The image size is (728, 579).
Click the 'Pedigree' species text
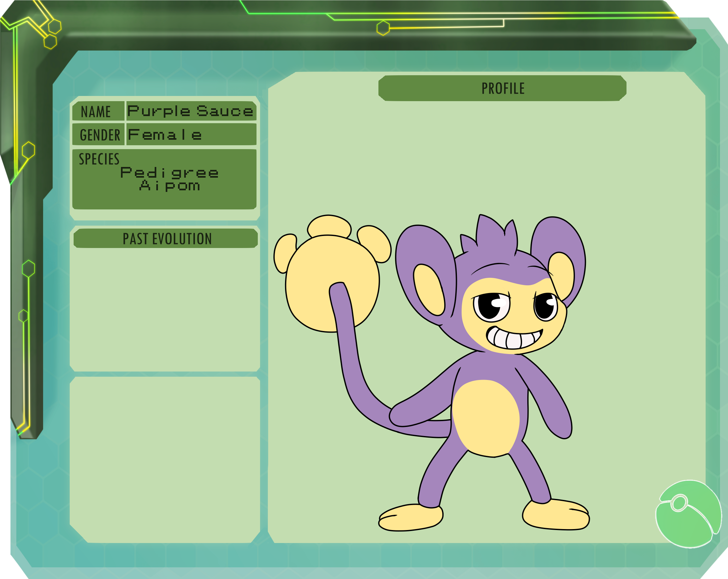coord(170,173)
